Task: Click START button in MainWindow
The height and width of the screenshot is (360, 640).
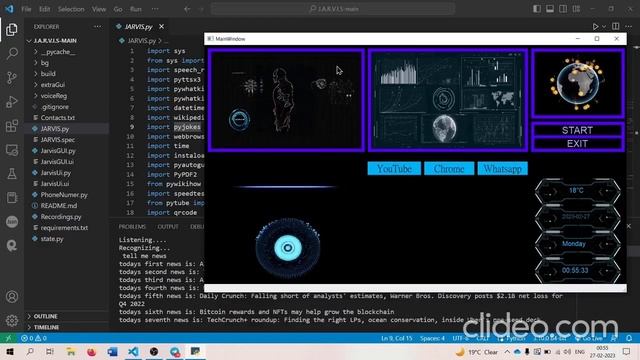Action: click(577, 130)
